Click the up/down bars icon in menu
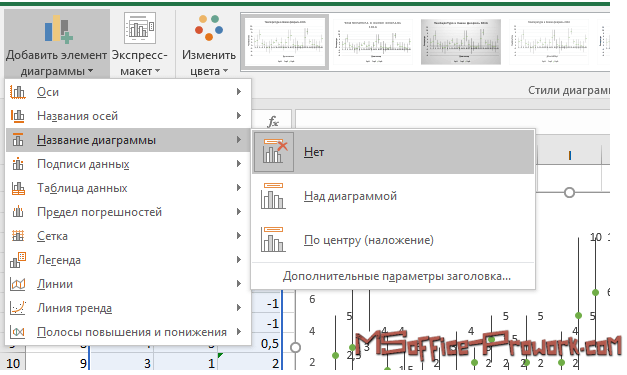The image size is (627, 375). coord(18,332)
